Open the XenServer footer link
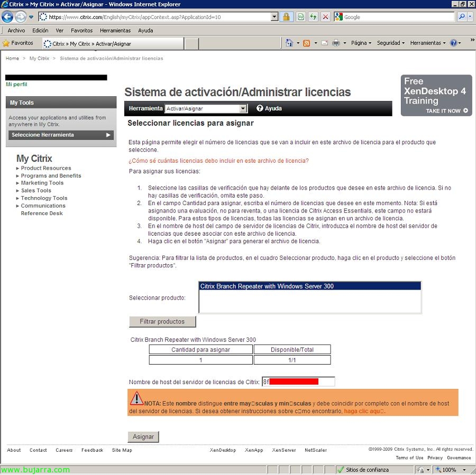Screen dimensions: 476x475 (284, 450)
